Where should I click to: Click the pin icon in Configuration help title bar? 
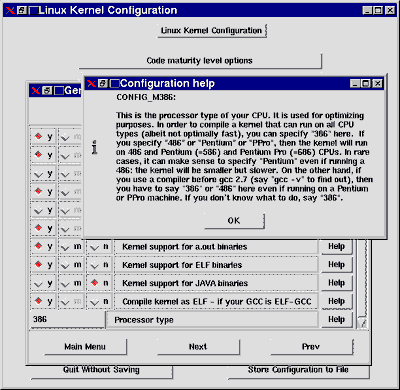(x=103, y=83)
